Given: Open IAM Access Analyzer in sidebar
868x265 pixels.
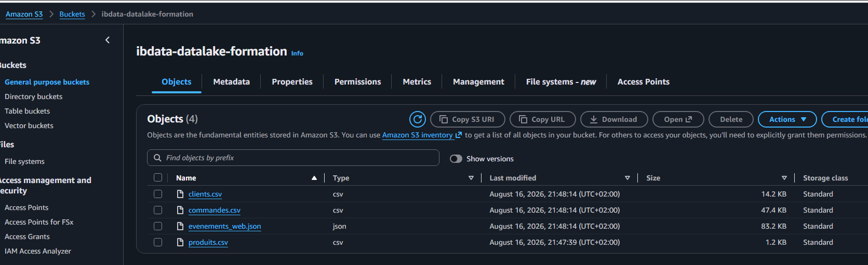Looking at the screenshot, I should pyautogui.click(x=38, y=251).
